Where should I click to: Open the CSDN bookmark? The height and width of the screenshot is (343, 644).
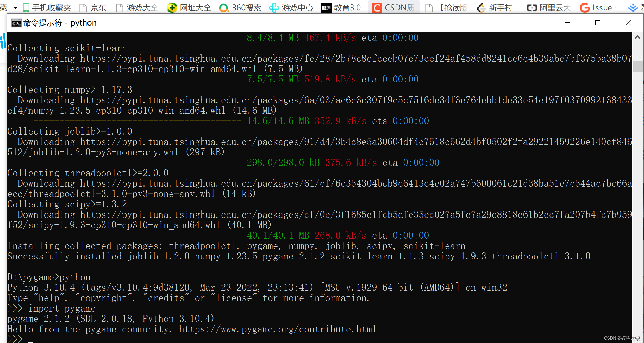click(393, 8)
